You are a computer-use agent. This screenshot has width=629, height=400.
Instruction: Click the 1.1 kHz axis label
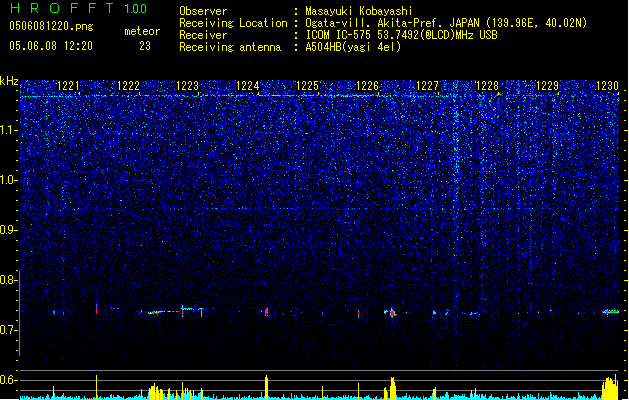click(9, 130)
